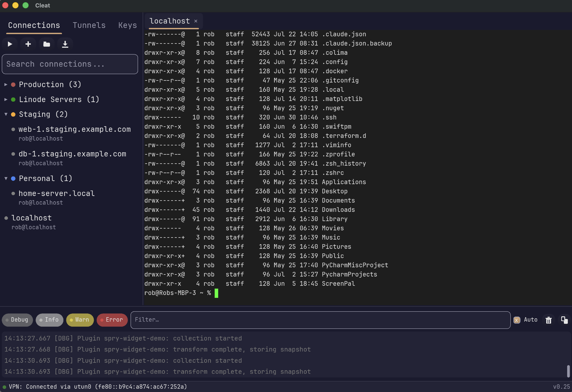Screen dimensions: 572x392
Task: Click the .gitconfig file entry
Action: tap(340, 81)
